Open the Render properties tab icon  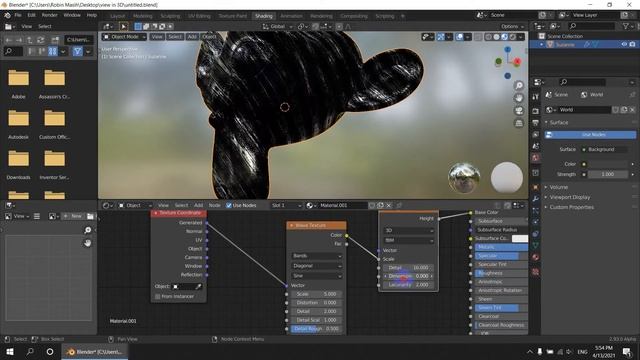click(536, 111)
